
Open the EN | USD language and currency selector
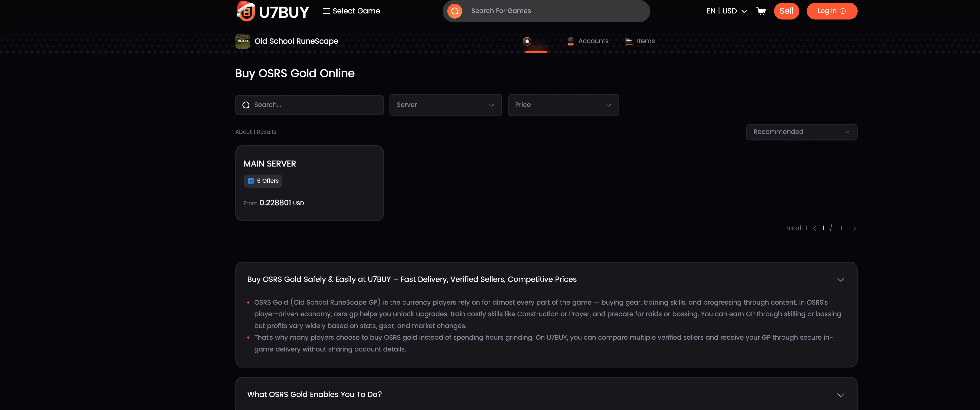pos(727,11)
